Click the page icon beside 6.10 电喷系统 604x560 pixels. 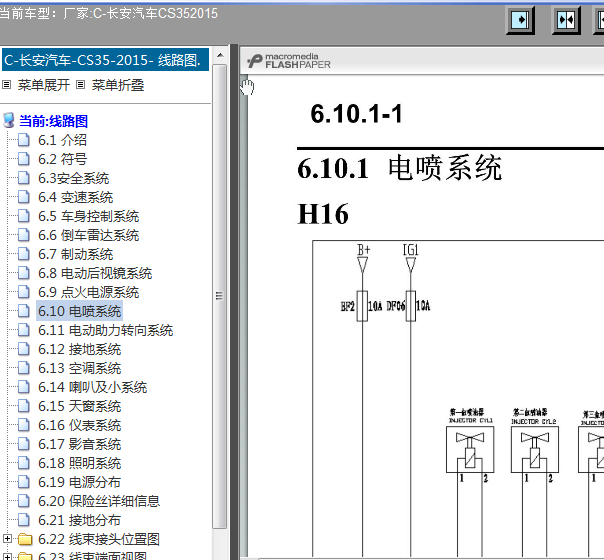click(23, 311)
